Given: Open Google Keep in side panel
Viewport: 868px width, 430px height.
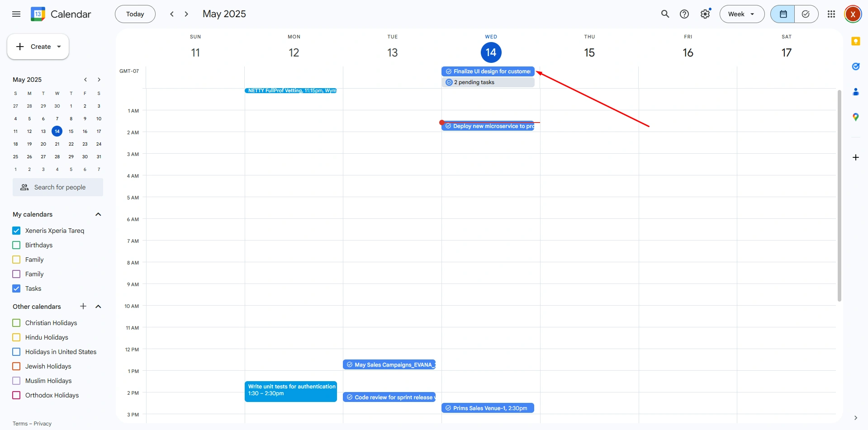Looking at the screenshot, I should [x=855, y=42].
